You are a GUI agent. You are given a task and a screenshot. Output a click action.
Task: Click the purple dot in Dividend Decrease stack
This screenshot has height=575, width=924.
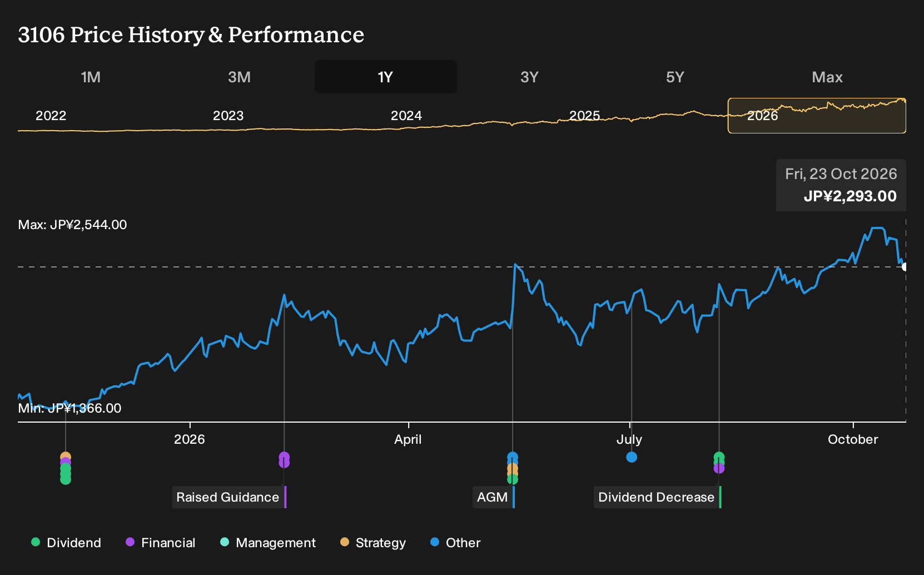[719, 468]
